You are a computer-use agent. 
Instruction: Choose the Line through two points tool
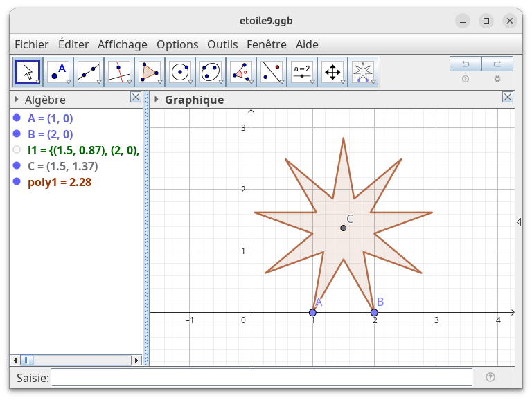click(x=89, y=71)
